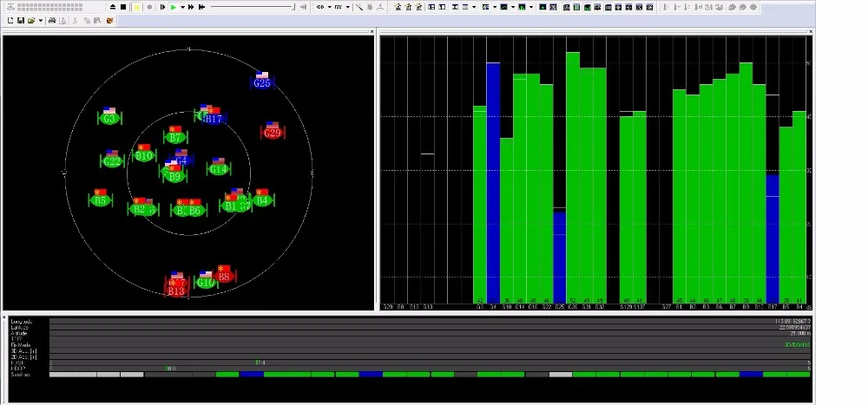Toggle the round record button
The image size is (868, 405).
click(149, 7)
